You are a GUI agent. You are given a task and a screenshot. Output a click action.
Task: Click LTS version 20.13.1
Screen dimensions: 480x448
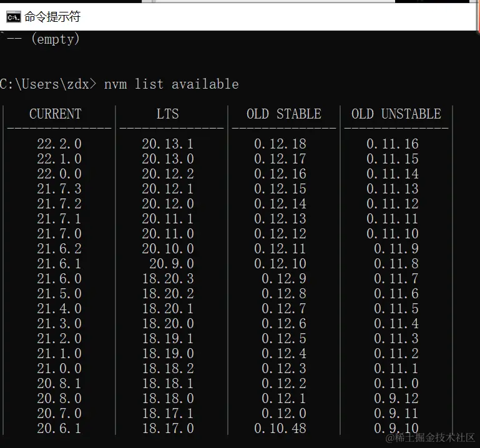point(168,144)
